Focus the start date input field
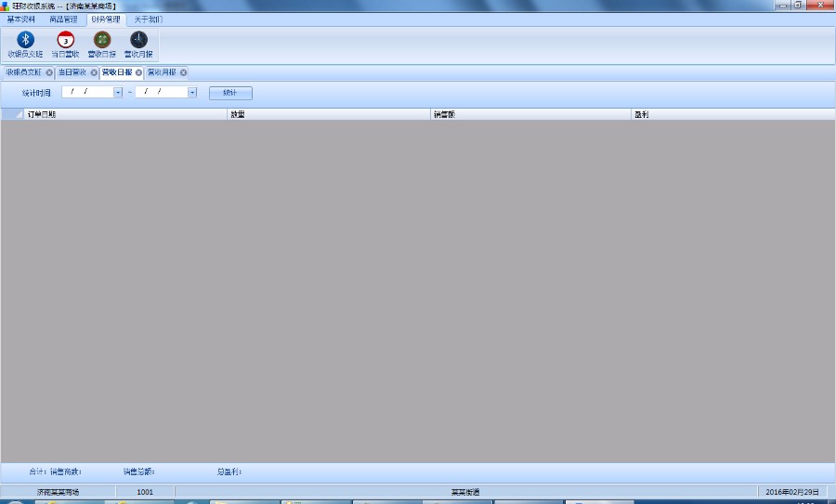This screenshot has height=504, width=836. point(87,92)
